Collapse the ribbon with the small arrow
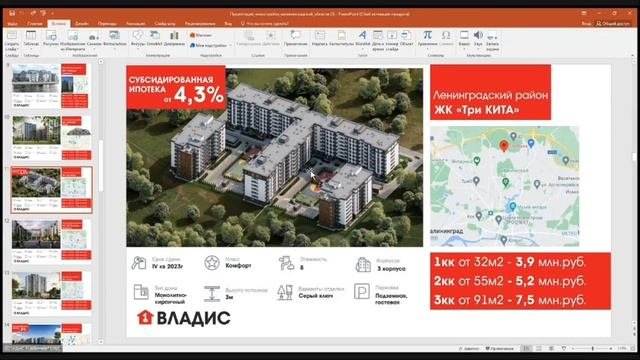Viewport: 640px width, 360px height. click(632, 56)
